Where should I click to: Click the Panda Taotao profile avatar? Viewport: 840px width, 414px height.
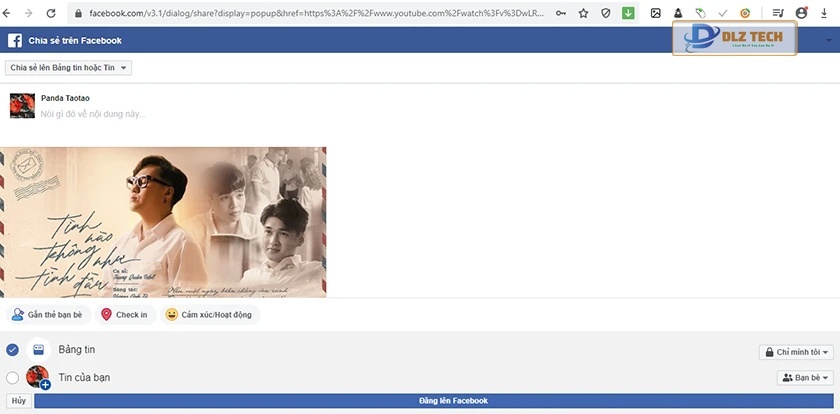22,105
